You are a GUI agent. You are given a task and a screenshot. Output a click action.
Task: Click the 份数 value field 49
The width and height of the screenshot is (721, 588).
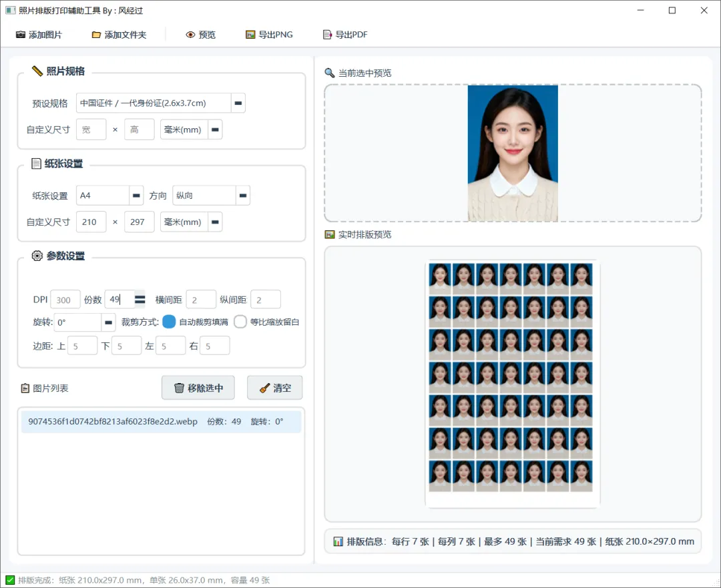pyautogui.click(x=119, y=300)
